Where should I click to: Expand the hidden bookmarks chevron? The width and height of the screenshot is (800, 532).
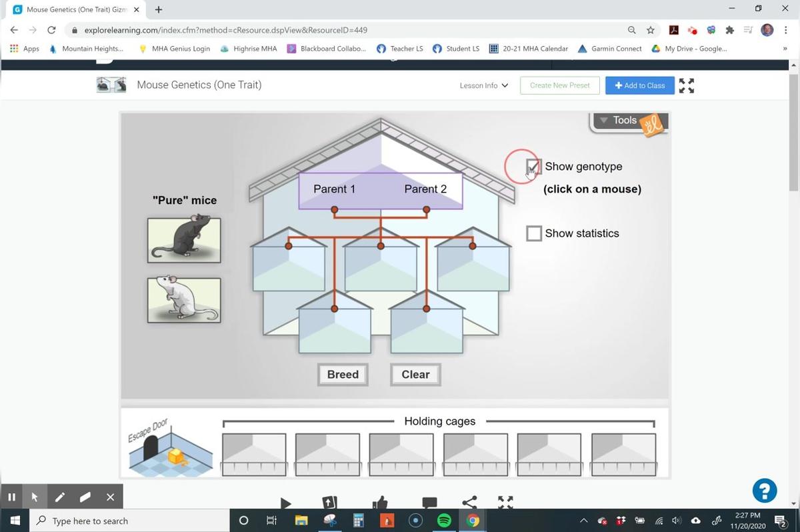[785, 49]
